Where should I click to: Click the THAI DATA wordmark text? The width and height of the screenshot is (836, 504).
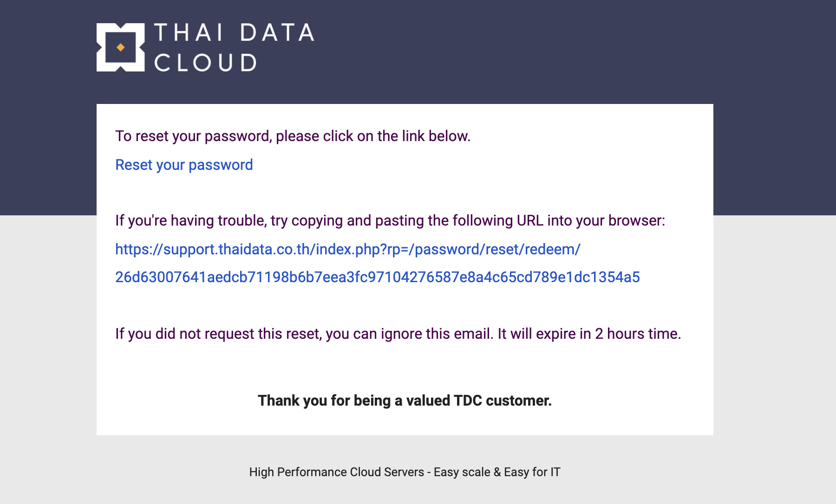coord(234,33)
